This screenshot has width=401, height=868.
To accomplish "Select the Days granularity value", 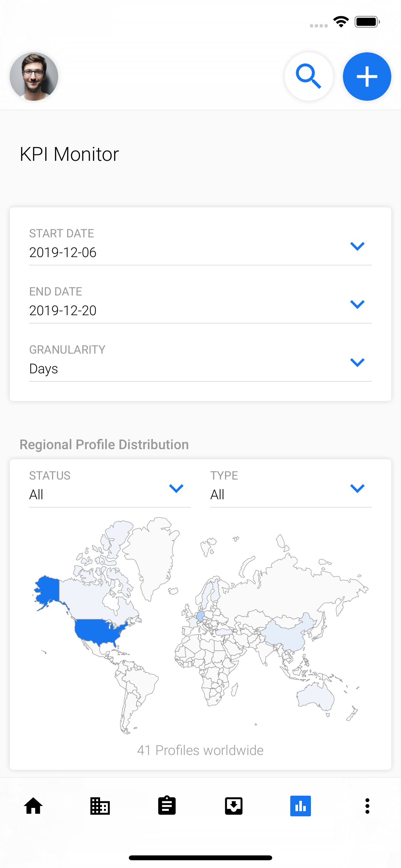I will pyautogui.click(x=44, y=369).
